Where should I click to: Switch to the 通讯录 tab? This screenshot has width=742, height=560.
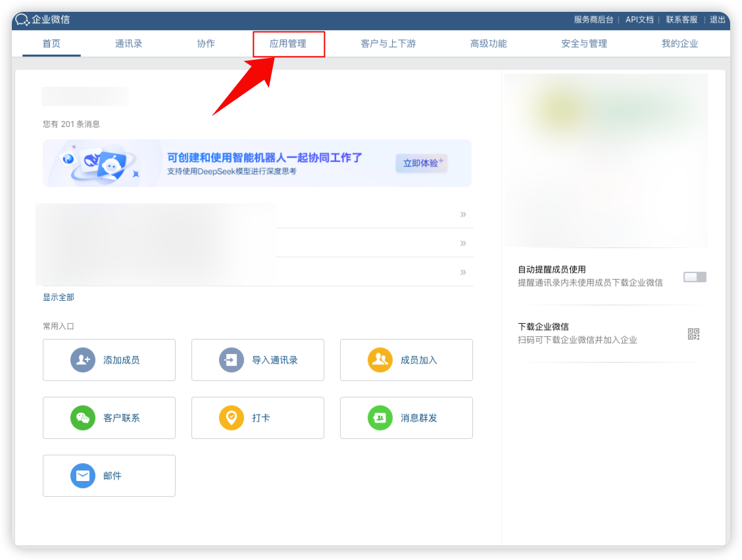coord(129,43)
